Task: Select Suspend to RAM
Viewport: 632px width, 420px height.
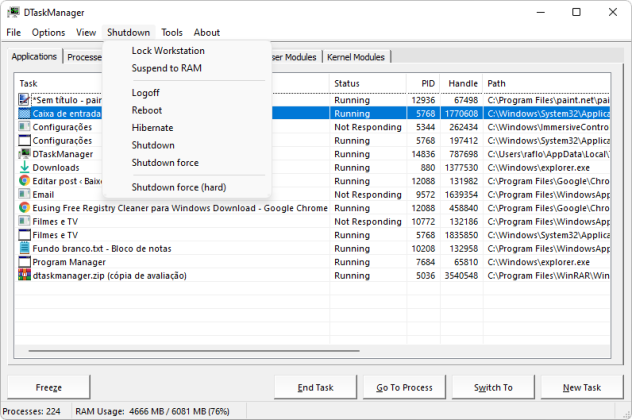Action: pos(166,68)
